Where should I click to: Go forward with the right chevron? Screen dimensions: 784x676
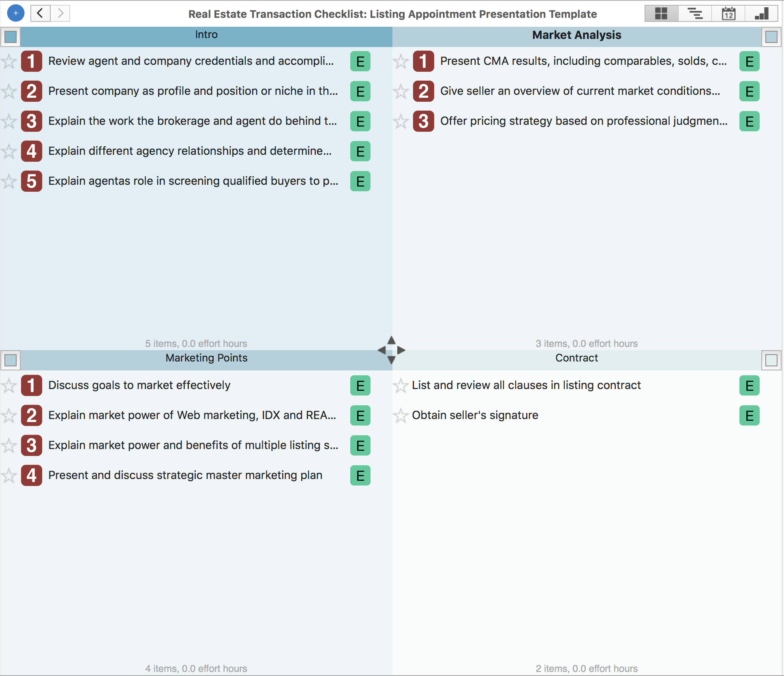(x=60, y=13)
